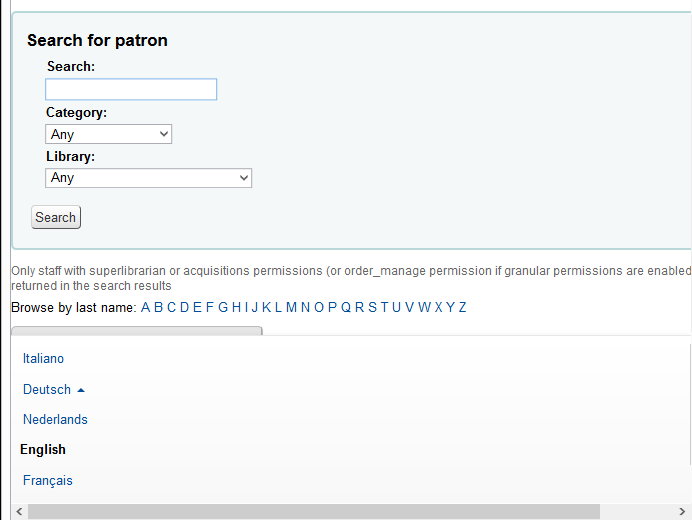Click the Deutsch caret arrow icon
692x520 pixels.
click(x=81, y=389)
